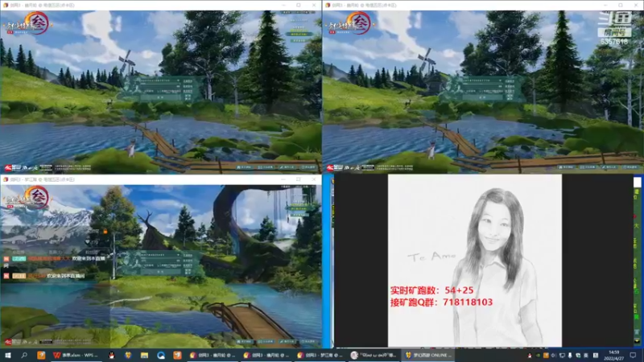
Task: Toggle remember-account checkbox in 梦江湖 game login
Action: [144, 265]
